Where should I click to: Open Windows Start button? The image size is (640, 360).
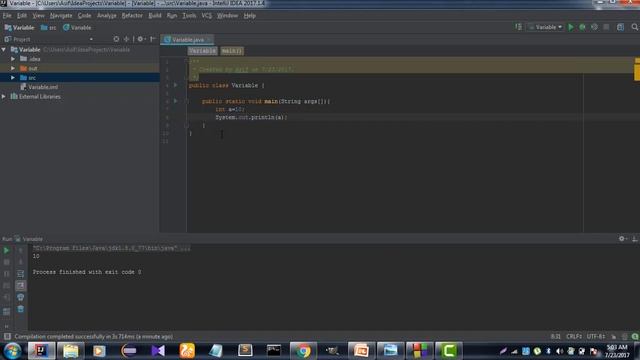click(12, 351)
